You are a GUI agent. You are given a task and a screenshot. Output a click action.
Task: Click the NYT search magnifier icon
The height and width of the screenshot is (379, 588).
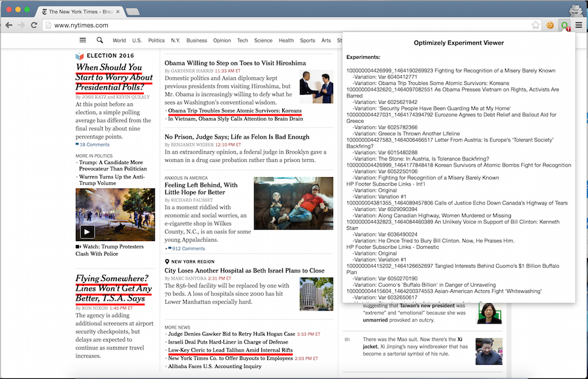99,40
